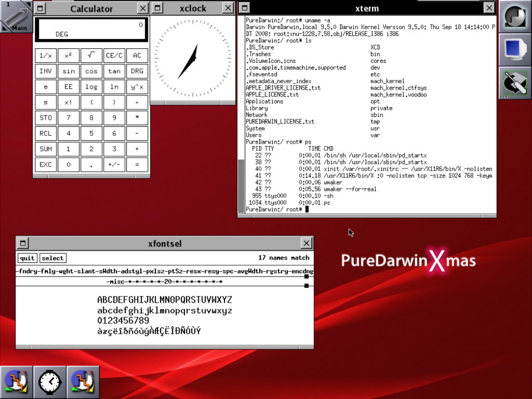Open the slant field menu in xfontsel
The width and height of the screenshot is (532, 399).
pos(88,271)
